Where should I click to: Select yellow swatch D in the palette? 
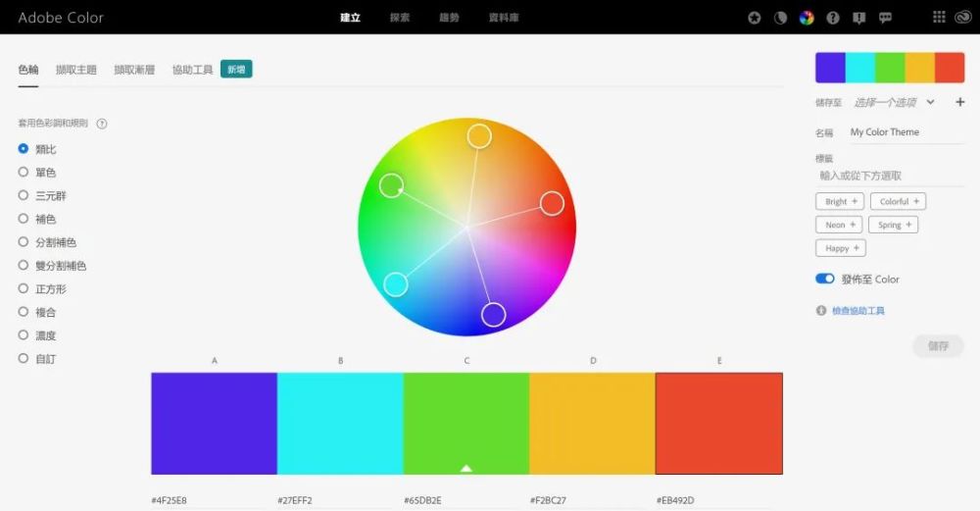593,424
